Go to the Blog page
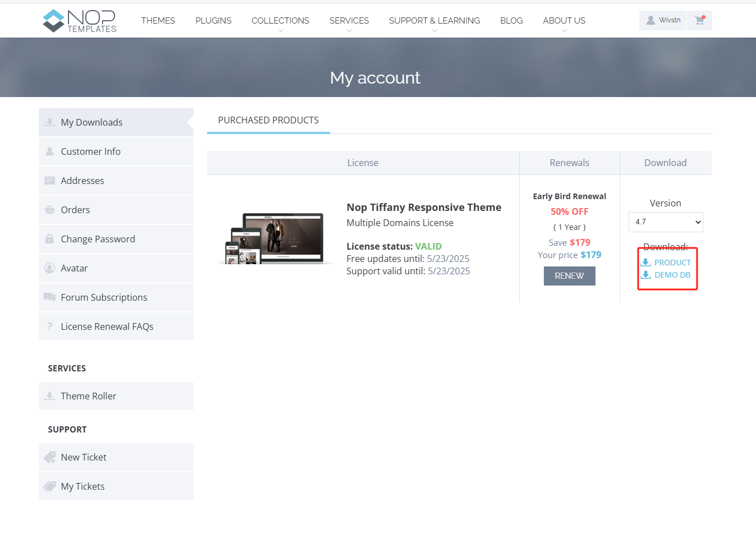Screen dimensions: 756x543 [x=511, y=21]
